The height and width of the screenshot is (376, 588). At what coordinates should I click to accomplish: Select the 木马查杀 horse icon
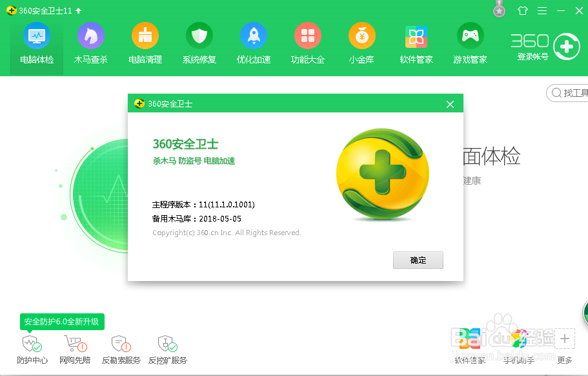coord(91,36)
